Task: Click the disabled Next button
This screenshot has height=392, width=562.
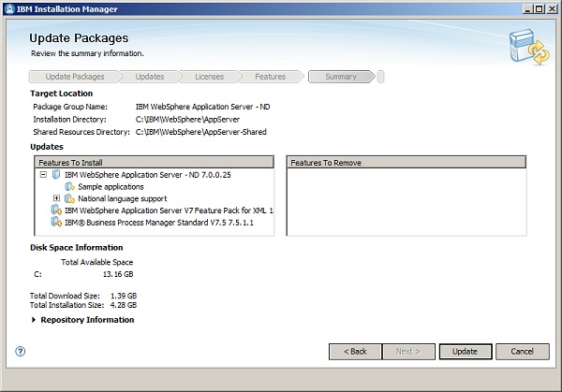Action: point(408,352)
